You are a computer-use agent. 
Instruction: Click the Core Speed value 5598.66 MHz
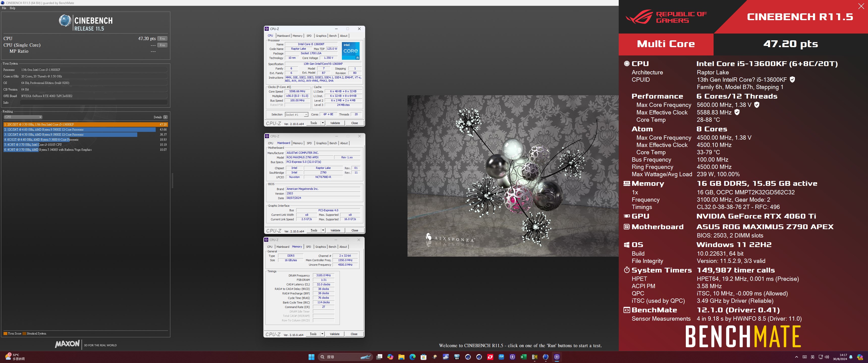coord(297,91)
